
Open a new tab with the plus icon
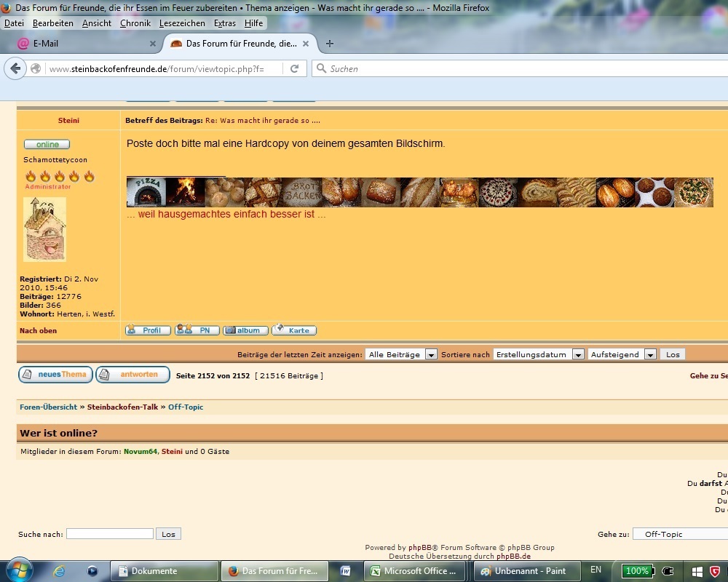(330, 44)
